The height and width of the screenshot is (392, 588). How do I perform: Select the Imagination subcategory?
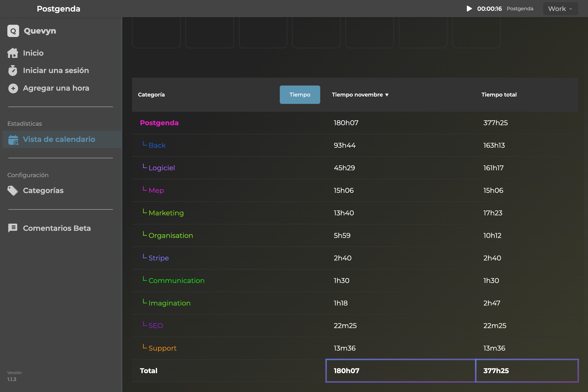pyautogui.click(x=170, y=303)
